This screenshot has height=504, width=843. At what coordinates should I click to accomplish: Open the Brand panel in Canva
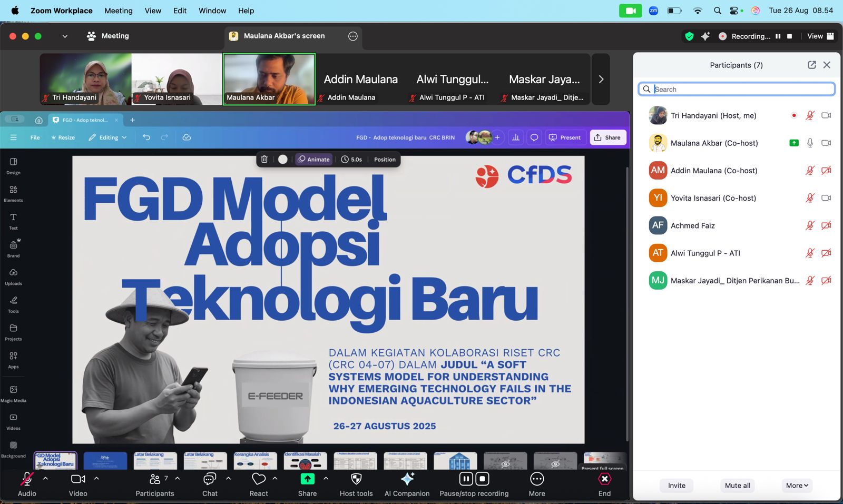point(13,249)
